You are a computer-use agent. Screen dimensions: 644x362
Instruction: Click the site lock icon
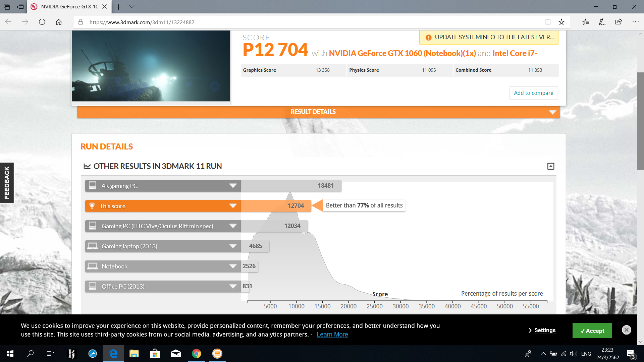(x=80, y=22)
